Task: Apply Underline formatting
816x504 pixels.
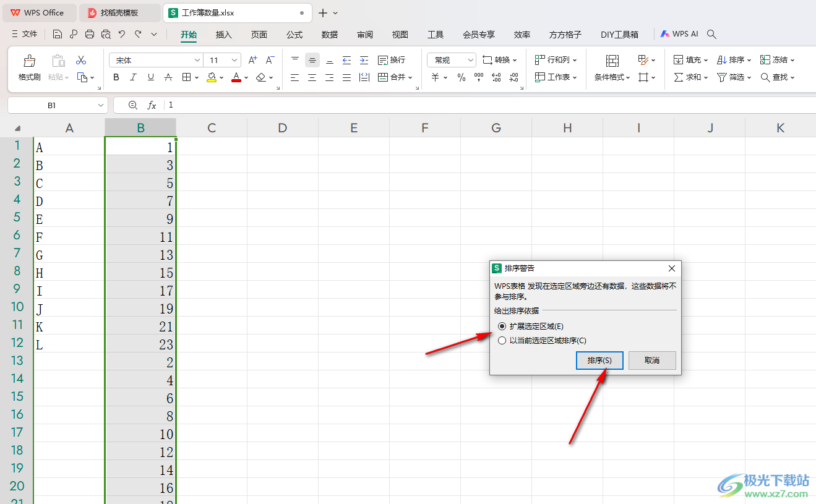Action: pyautogui.click(x=151, y=77)
